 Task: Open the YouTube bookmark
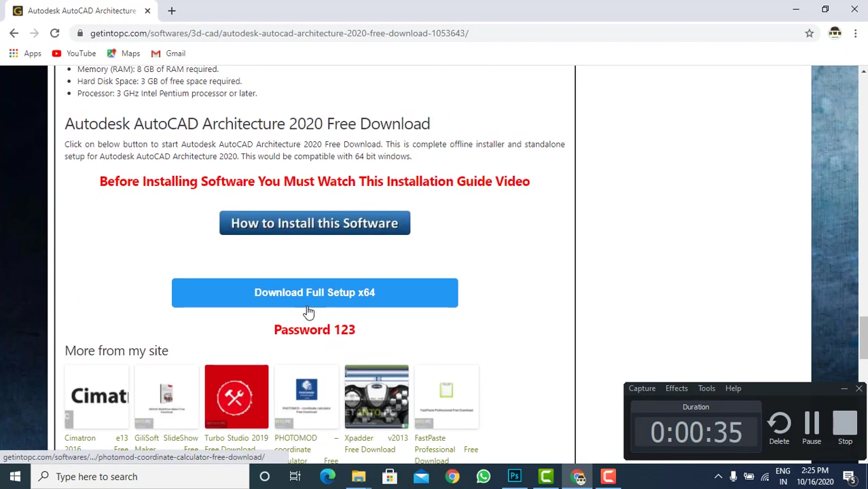[74, 53]
